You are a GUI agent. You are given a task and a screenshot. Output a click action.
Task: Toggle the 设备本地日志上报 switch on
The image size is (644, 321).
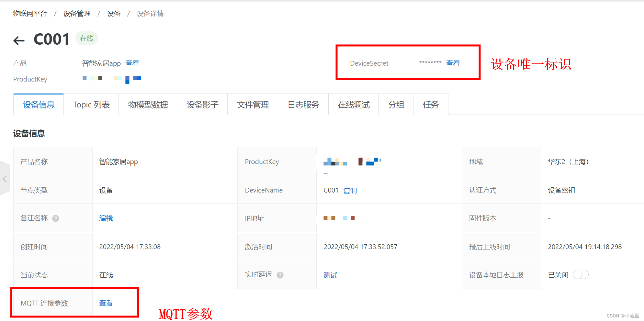(x=581, y=274)
